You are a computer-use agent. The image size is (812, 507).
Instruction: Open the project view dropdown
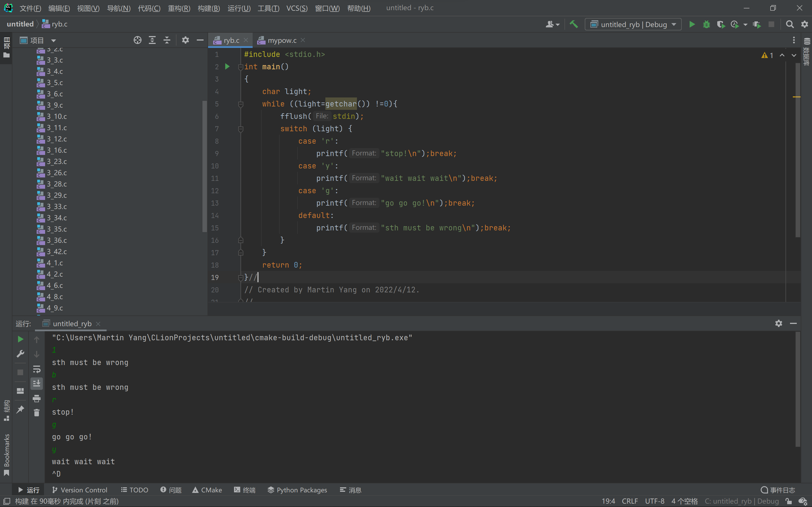click(53, 41)
